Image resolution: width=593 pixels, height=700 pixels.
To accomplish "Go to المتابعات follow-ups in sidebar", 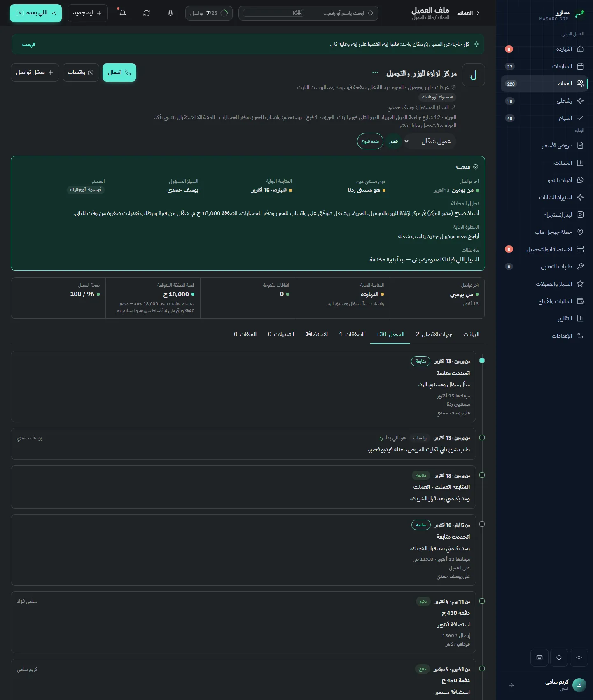I will 544,66.
